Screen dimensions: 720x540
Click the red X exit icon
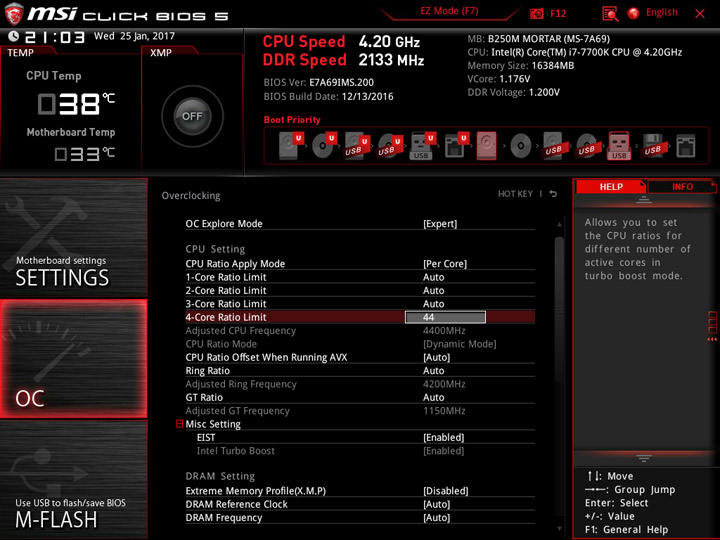(x=700, y=14)
